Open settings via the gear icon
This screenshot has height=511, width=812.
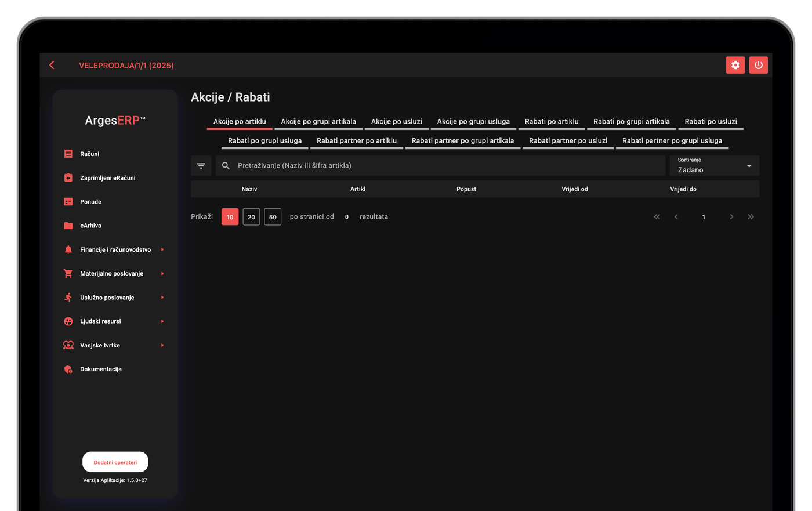(735, 65)
